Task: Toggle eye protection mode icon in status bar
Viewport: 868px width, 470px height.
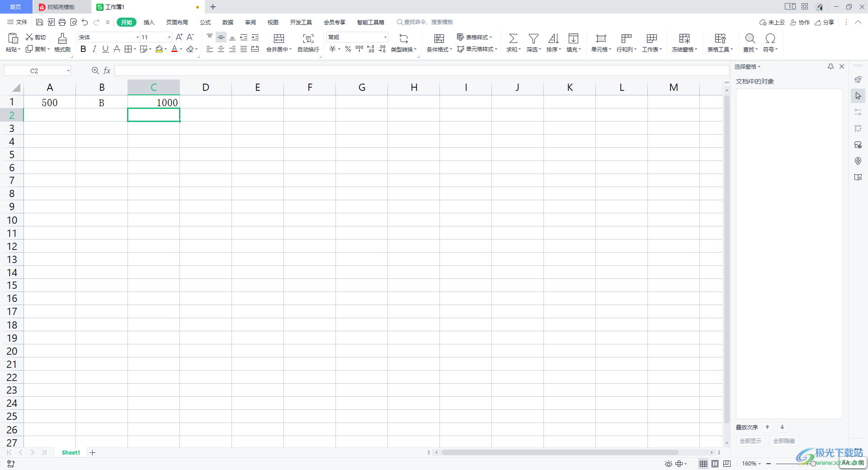Action: (x=668, y=464)
